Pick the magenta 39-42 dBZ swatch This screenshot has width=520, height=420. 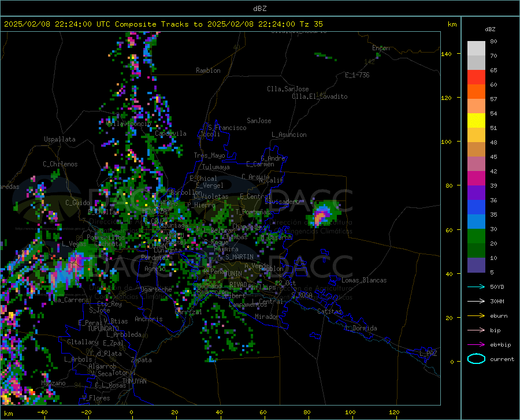pos(476,179)
